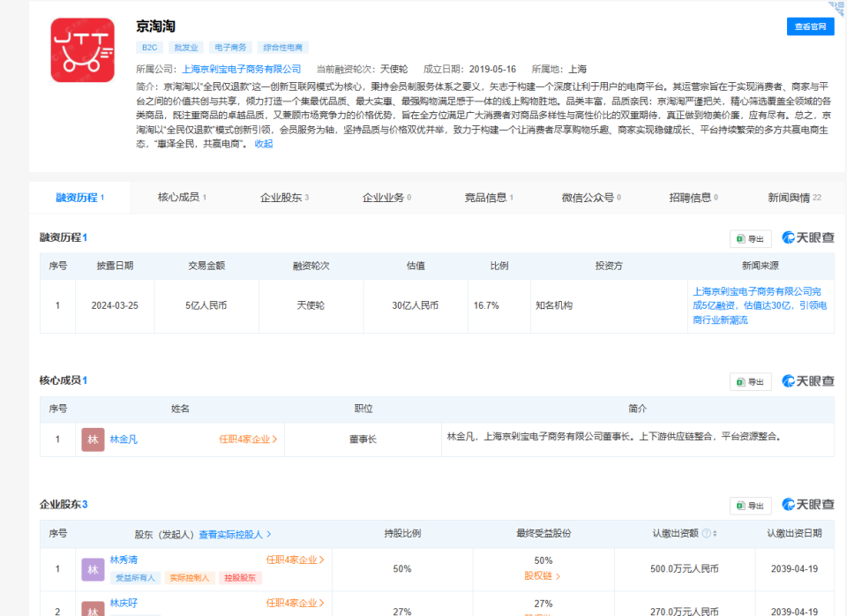The height and width of the screenshot is (616, 847).
Task: Switch to the 新闻舆情 tab
Action: (x=794, y=198)
